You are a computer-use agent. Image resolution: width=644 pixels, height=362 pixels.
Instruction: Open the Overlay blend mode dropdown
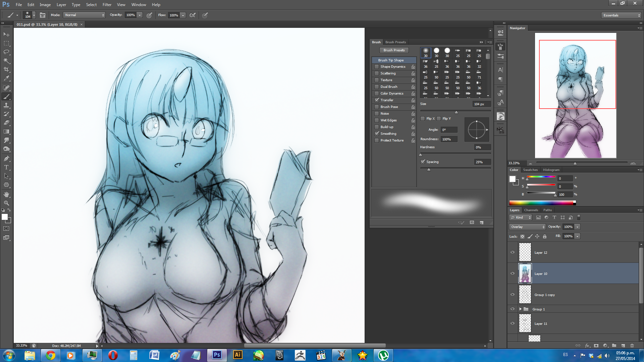point(528,227)
